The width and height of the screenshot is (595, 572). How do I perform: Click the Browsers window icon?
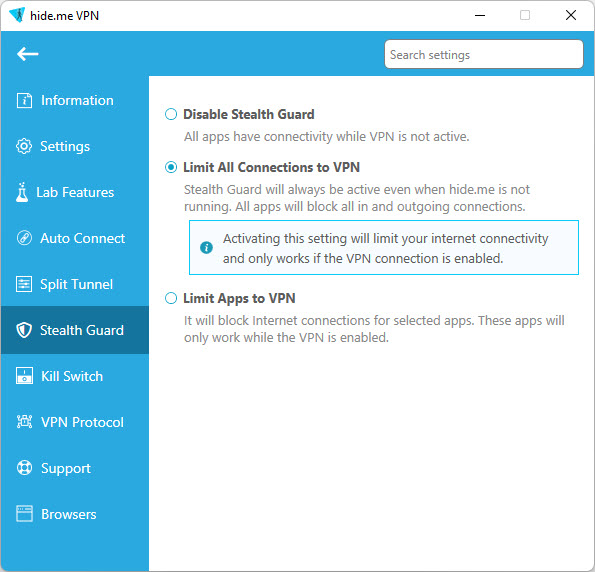pyautogui.click(x=24, y=514)
